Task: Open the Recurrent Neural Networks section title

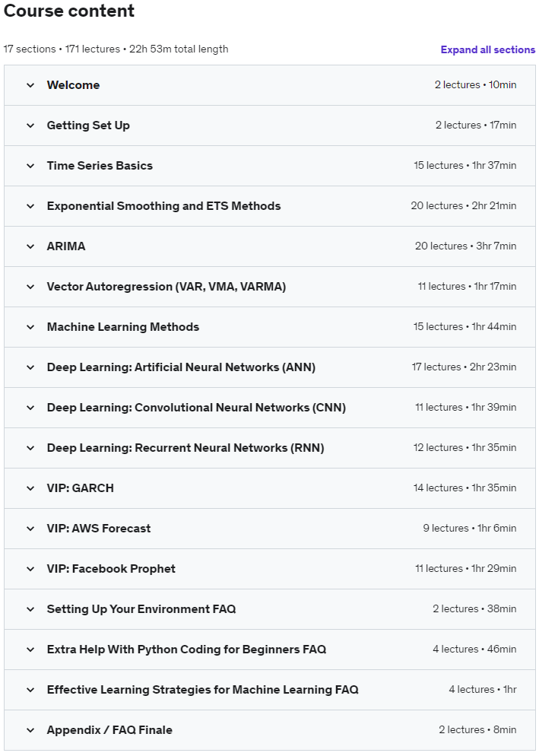Action: coord(185,448)
